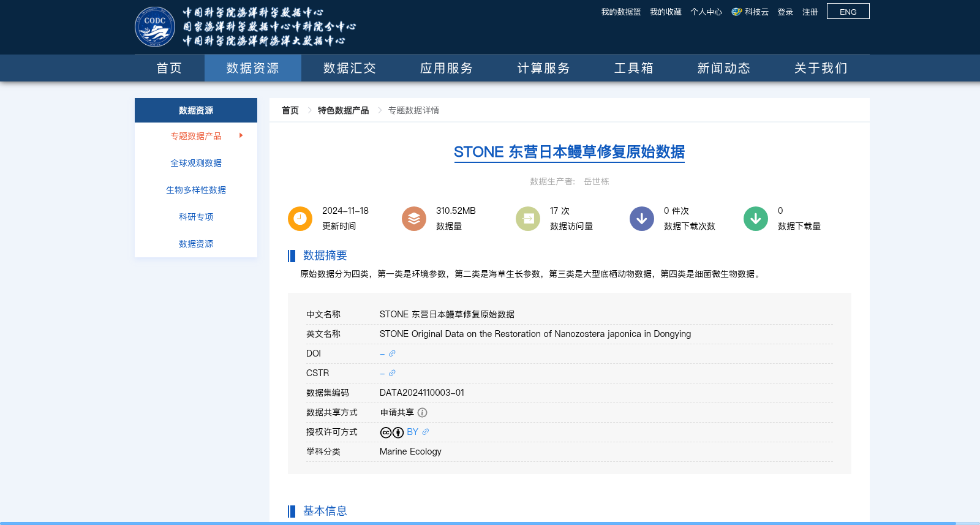This screenshot has height=525, width=980.
Task: Click the title STONE 东营日本鳗草修复原始数据
Action: point(569,152)
